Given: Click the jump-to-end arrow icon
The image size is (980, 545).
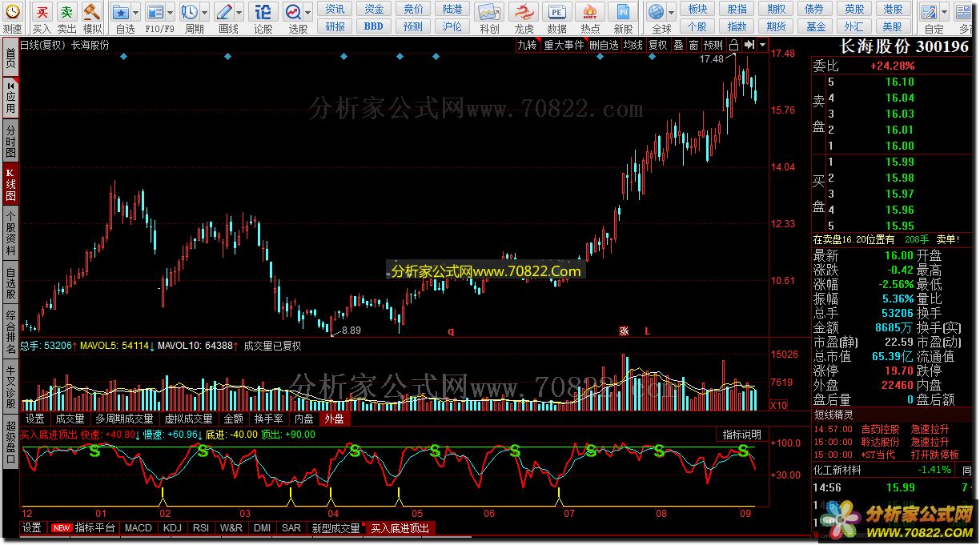Looking at the screenshot, I should (x=749, y=45).
